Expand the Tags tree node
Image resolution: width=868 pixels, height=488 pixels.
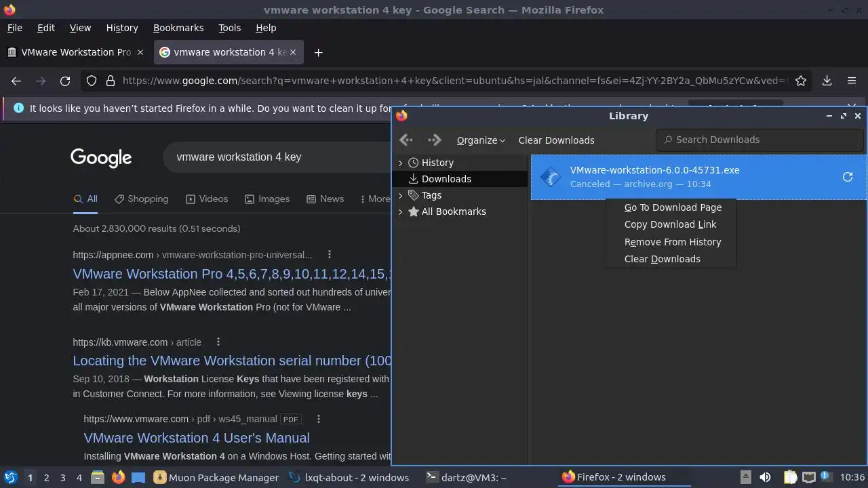(400, 195)
